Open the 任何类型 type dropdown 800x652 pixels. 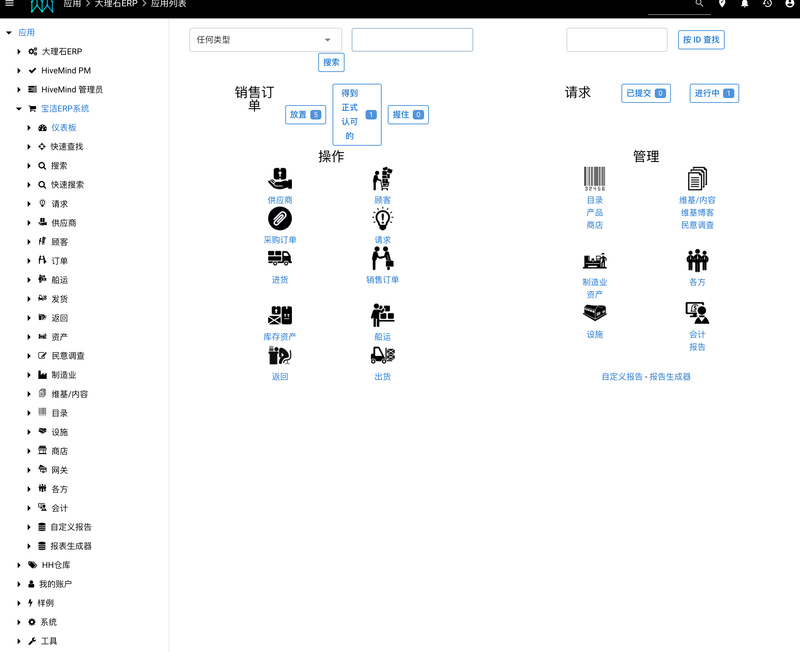pyautogui.click(x=265, y=40)
